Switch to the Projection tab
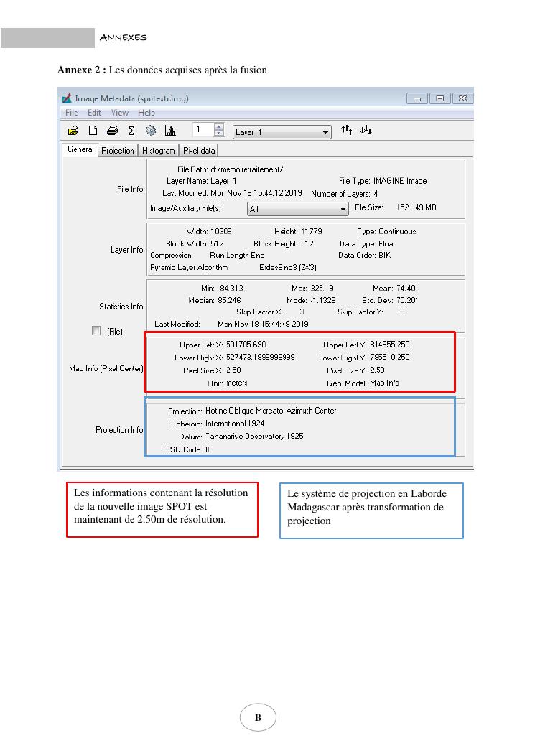The image size is (535, 756). tap(117, 151)
